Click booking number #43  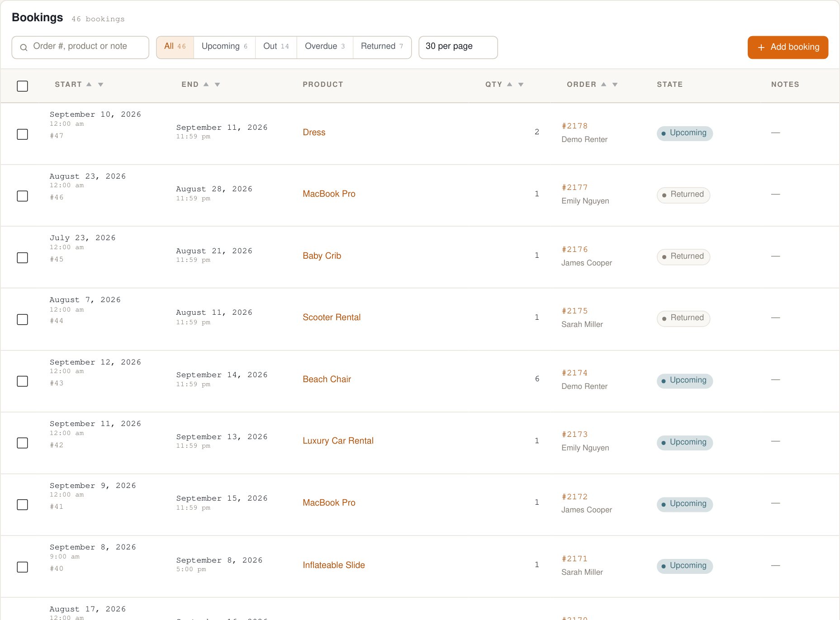pyautogui.click(x=57, y=383)
